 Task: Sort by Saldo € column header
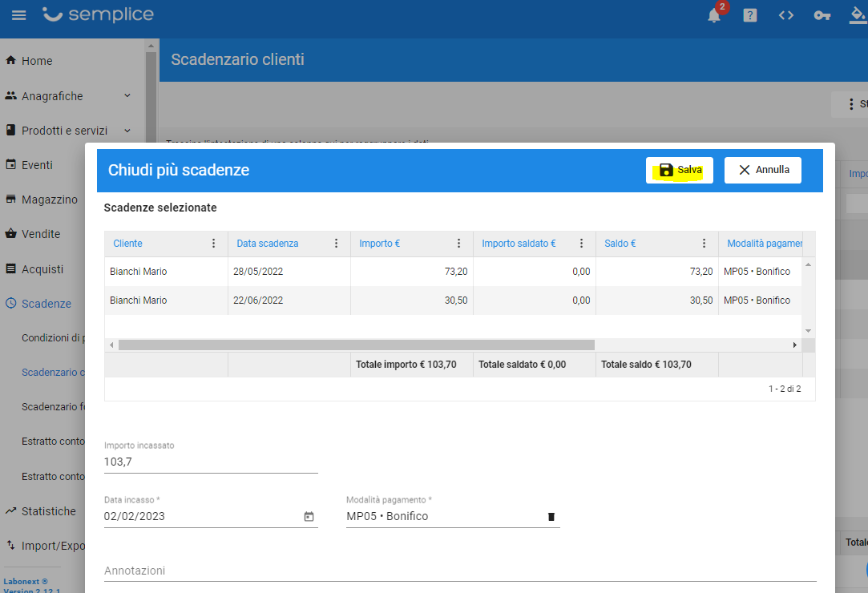(620, 243)
